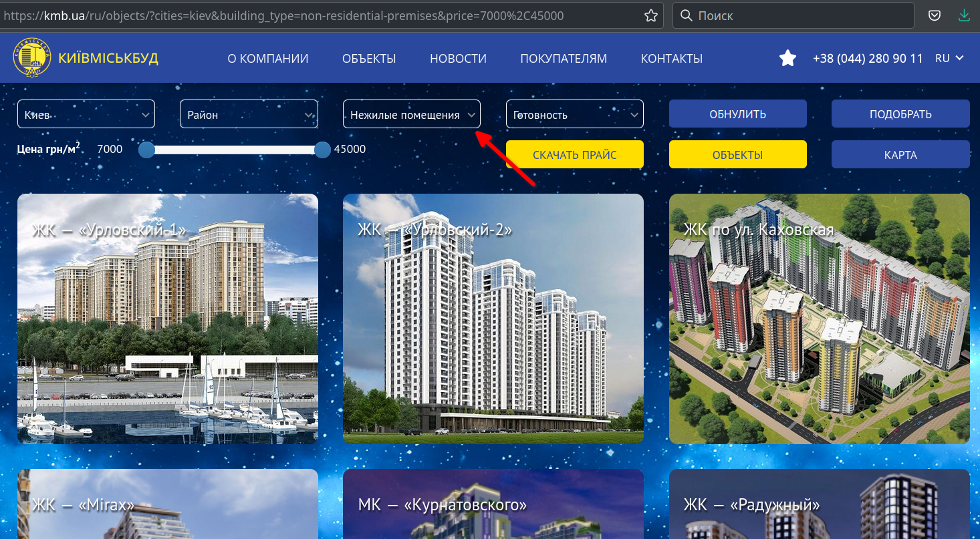
Task: Click the maximum price slider handle
Action: [x=322, y=150]
